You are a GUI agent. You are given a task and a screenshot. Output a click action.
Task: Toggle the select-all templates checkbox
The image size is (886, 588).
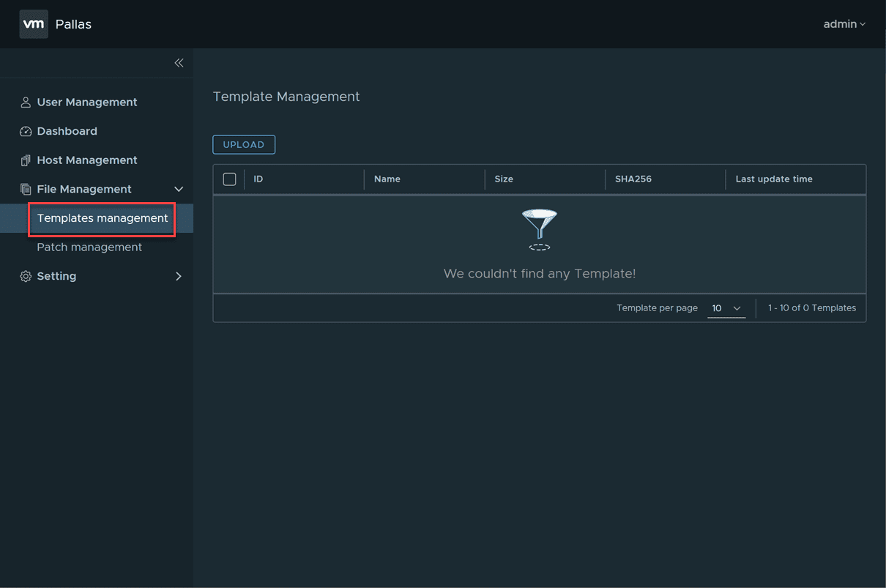pos(229,179)
